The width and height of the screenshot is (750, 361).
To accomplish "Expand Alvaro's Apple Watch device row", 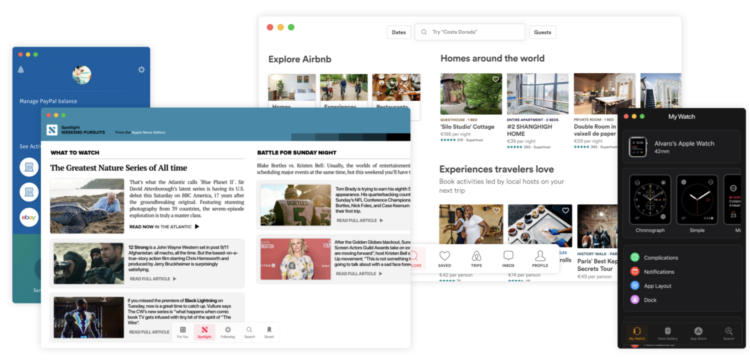I will tap(682, 147).
